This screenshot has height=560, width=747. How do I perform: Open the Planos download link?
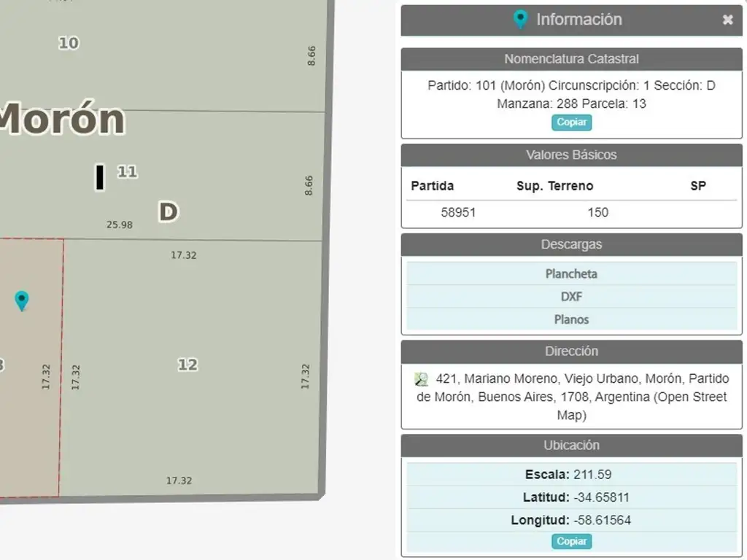(571, 319)
